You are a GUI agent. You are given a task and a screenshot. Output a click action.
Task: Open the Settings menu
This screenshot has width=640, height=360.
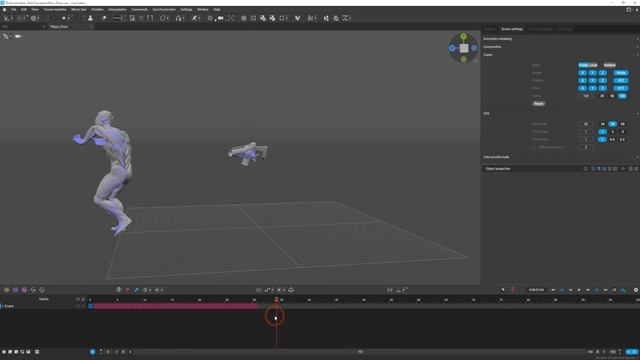click(x=186, y=9)
